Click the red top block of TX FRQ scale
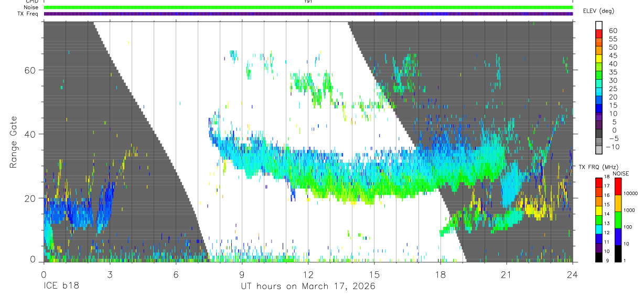Image resolution: width=644 pixels, height=297 pixels. 599,182
